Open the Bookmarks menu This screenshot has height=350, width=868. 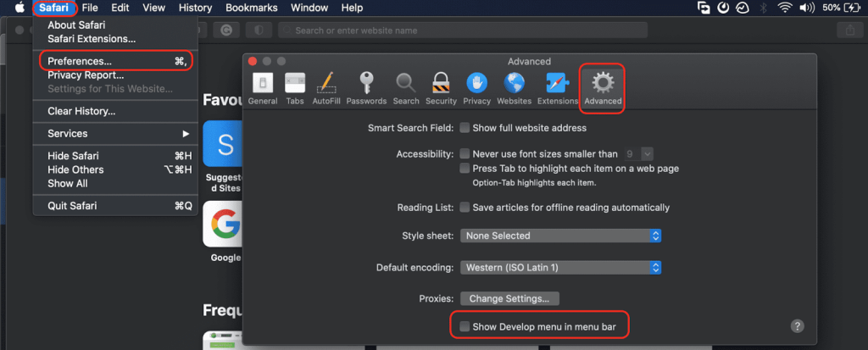252,8
